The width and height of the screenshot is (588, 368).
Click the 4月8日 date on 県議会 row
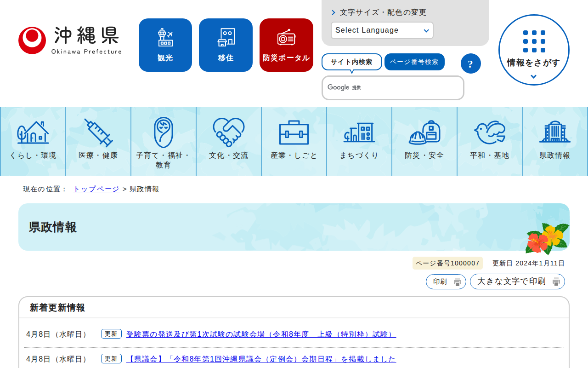(58, 359)
